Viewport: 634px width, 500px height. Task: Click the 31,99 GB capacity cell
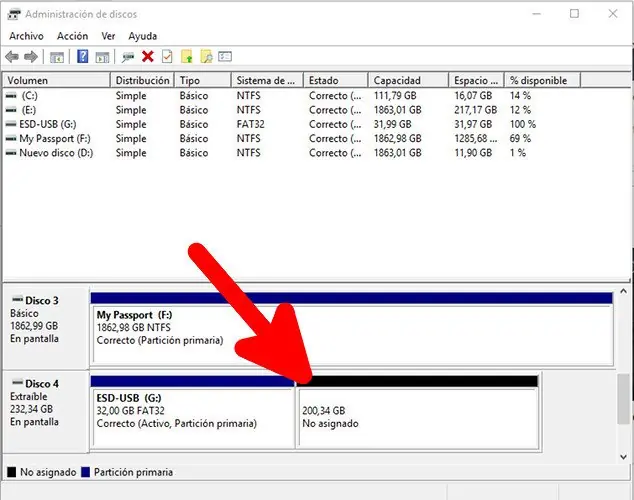(392, 124)
